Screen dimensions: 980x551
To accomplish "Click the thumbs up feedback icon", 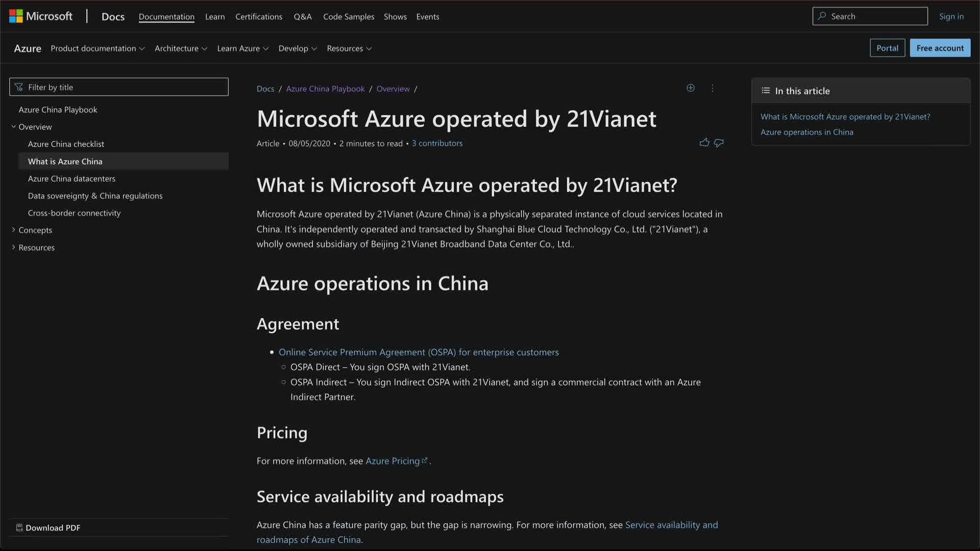I will pos(704,143).
